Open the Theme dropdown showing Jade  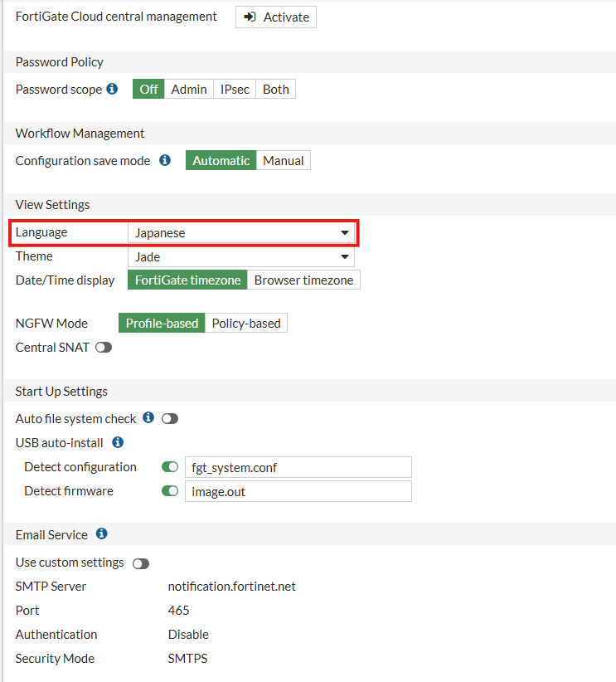pyautogui.click(x=241, y=256)
